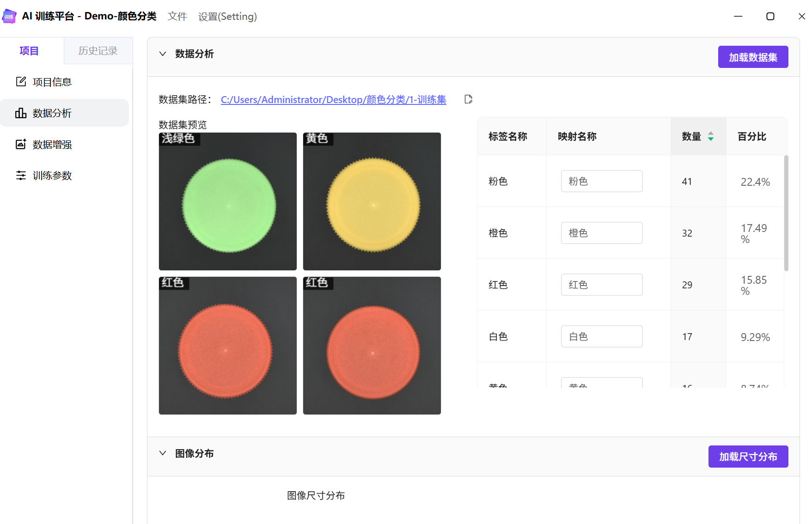Select the 项目 tab
The image size is (812, 524).
29,51
